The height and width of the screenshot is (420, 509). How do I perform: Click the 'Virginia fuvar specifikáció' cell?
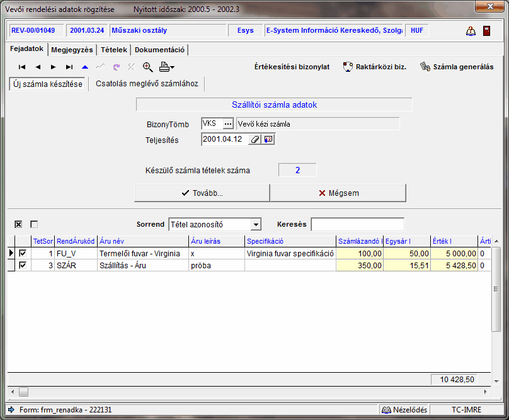point(290,254)
